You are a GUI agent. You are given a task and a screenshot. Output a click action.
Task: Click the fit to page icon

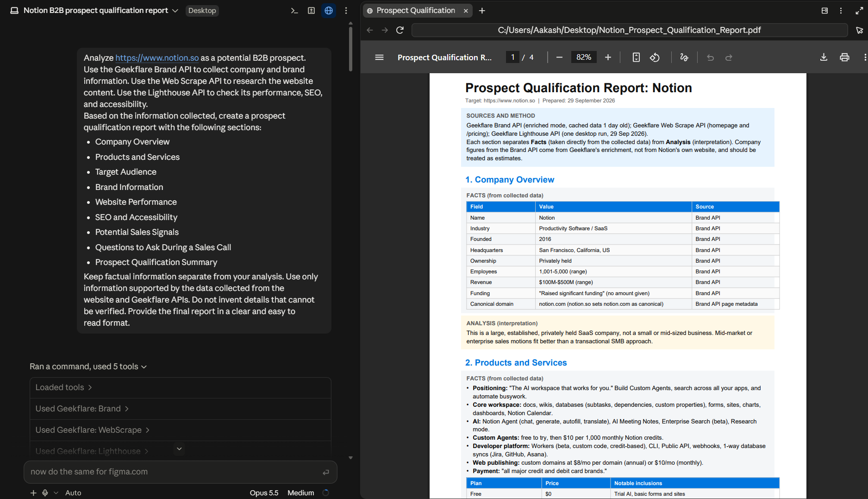pos(636,57)
